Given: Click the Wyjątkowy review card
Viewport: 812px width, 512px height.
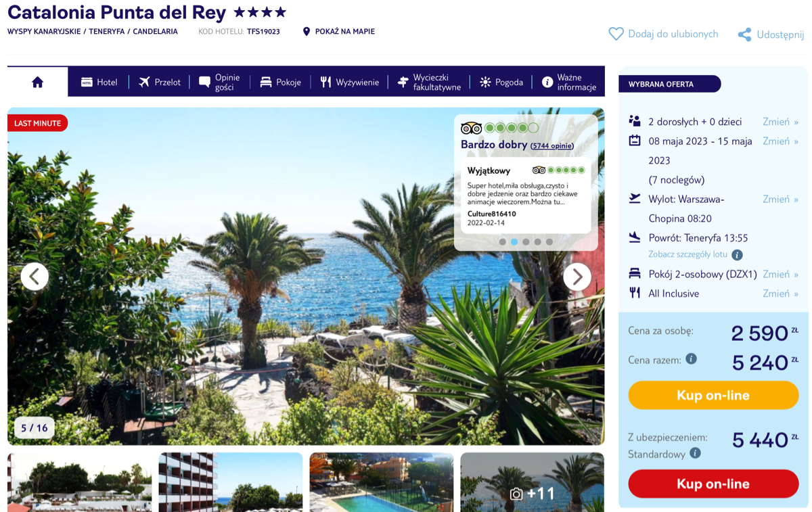Looking at the screenshot, I should 526,195.
